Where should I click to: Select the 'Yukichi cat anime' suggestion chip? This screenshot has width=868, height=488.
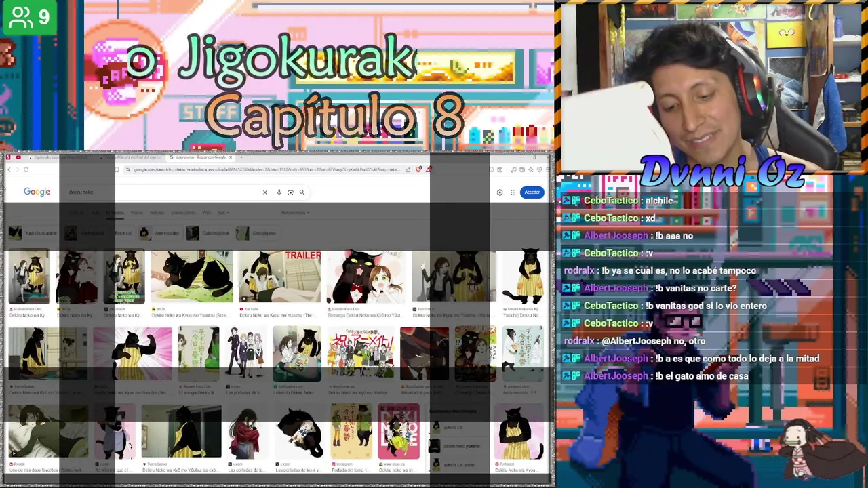(x=33, y=233)
